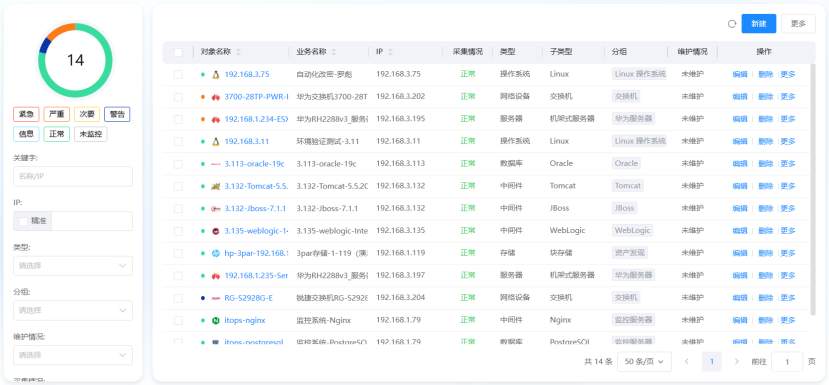
Task: Filter by 未监控 status tag
Action: coord(90,134)
